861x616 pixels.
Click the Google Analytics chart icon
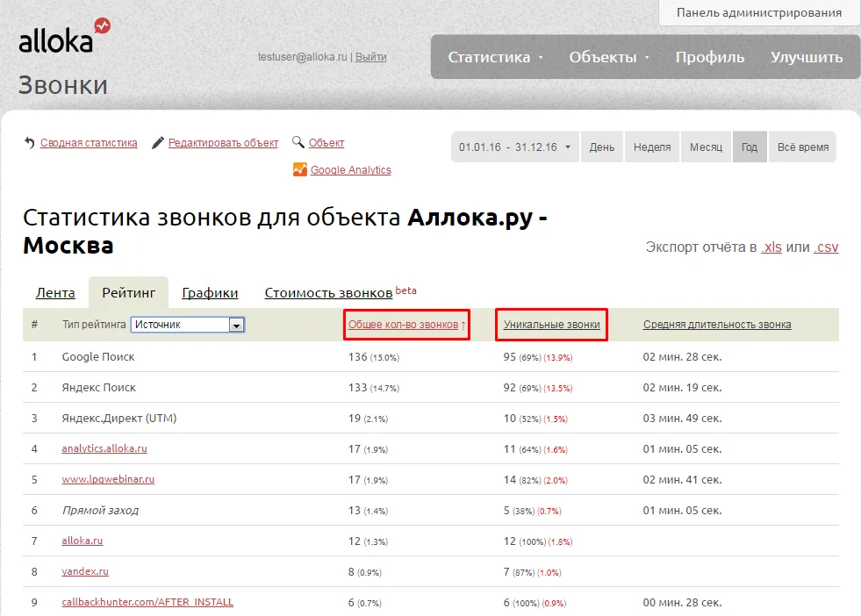coord(300,169)
